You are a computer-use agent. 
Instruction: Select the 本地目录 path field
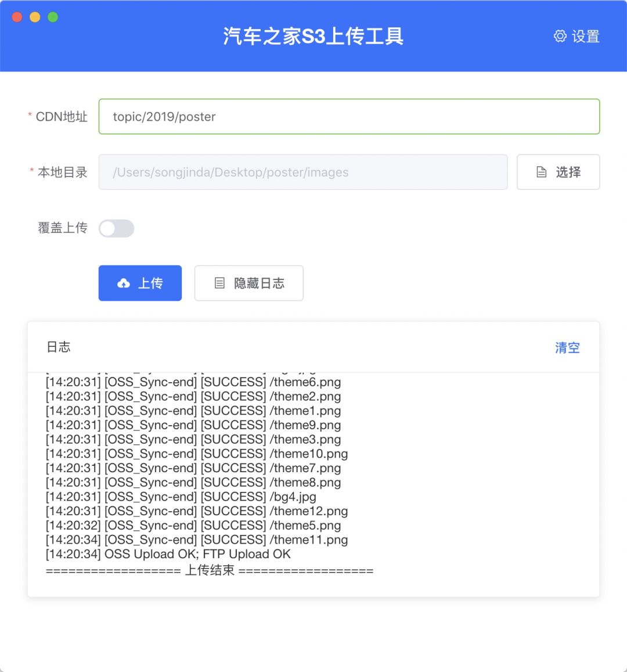(303, 172)
